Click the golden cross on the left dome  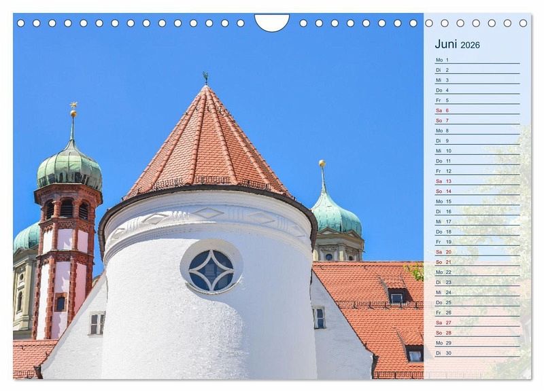[73, 106]
